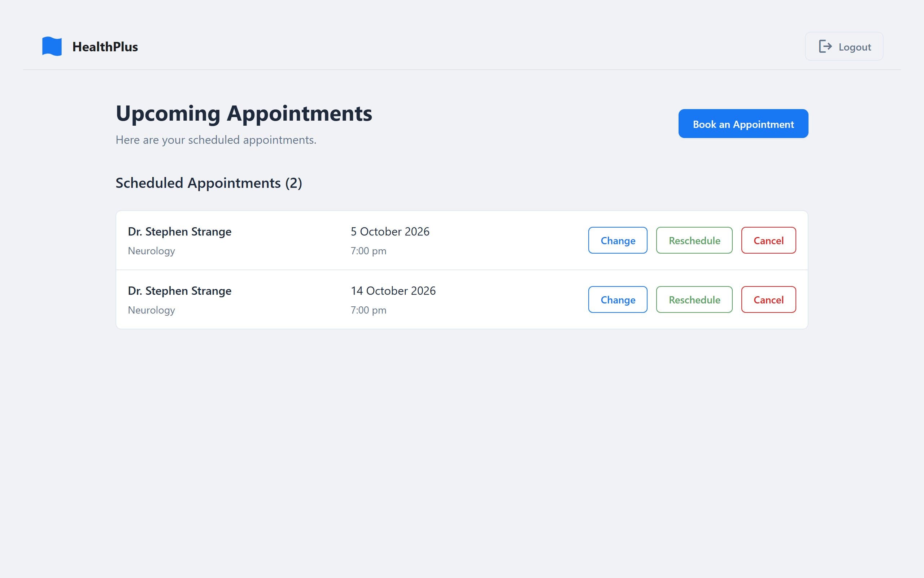Viewport: 924px width, 578px height.
Task: Open the Book an Appointment form
Action: pyautogui.click(x=743, y=124)
